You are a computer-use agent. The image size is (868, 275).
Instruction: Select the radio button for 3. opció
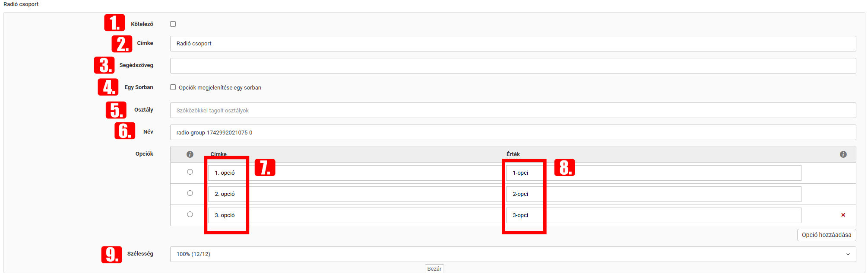[x=190, y=214]
